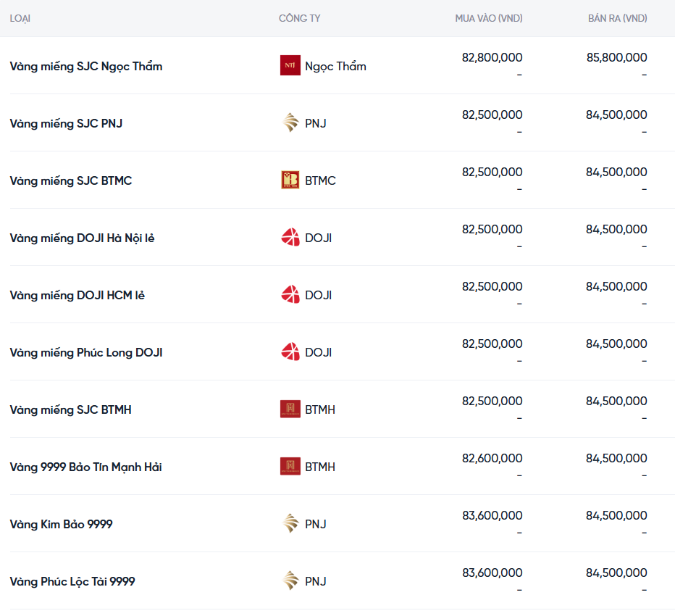Click sell price 85,800,000 for Ngọc Thẩm

616,57
